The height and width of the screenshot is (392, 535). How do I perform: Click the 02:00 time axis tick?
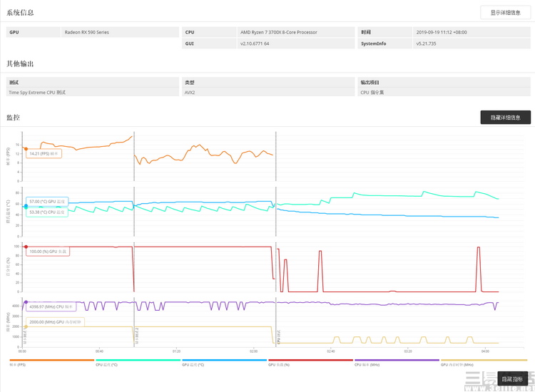(253, 351)
